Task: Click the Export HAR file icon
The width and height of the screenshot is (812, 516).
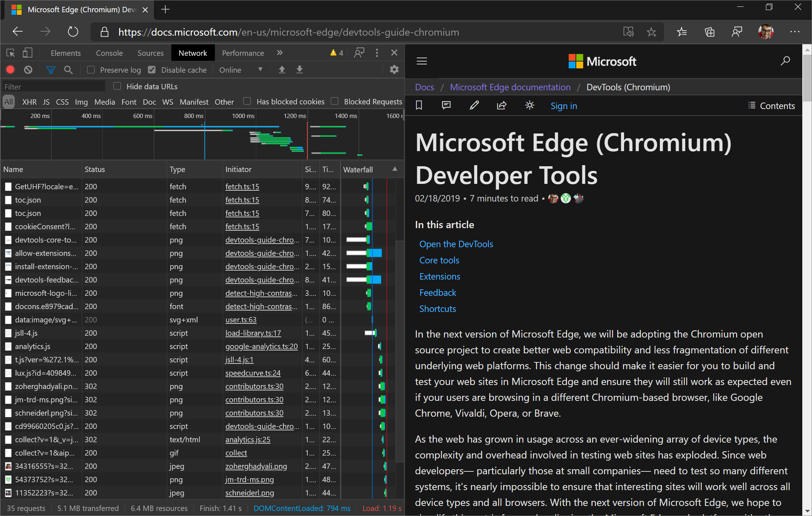Action: (299, 70)
